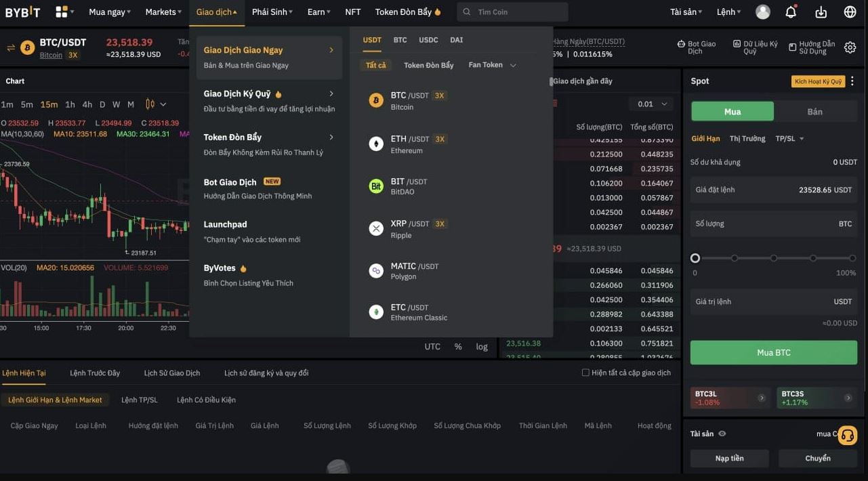
Task: Toggle chart percent scale
Action: pyautogui.click(x=458, y=347)
